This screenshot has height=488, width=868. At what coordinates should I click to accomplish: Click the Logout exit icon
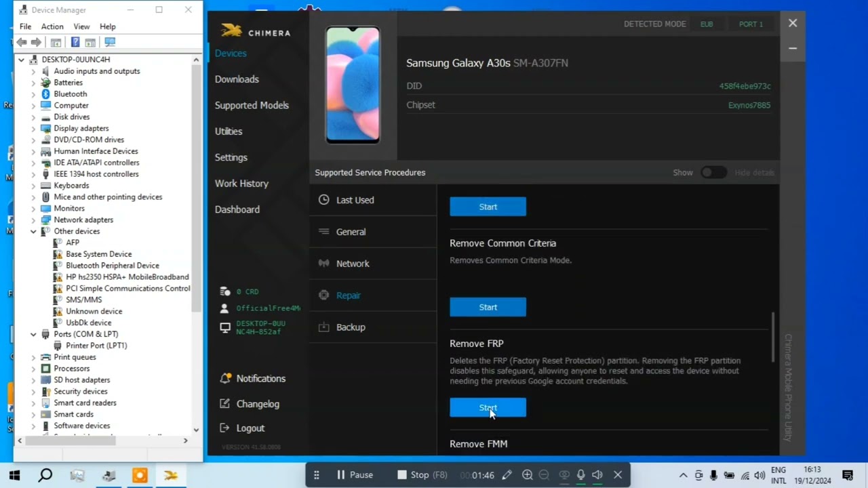point(225,428)
